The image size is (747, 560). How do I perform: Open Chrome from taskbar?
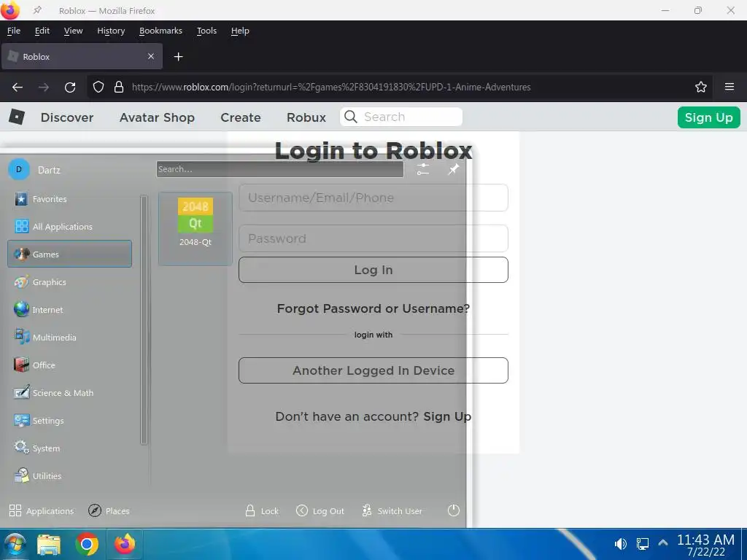(87, 544)
